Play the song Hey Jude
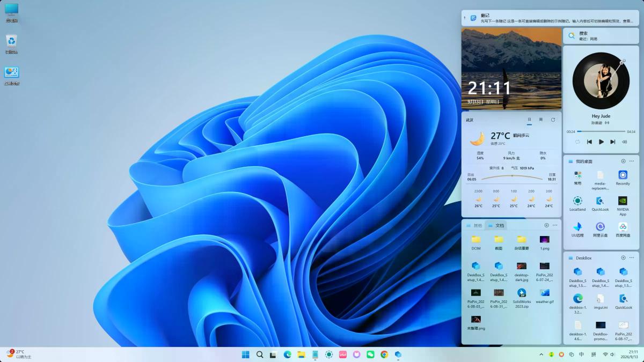The width and height of the screenshot is (644, 362). [601, 142]
